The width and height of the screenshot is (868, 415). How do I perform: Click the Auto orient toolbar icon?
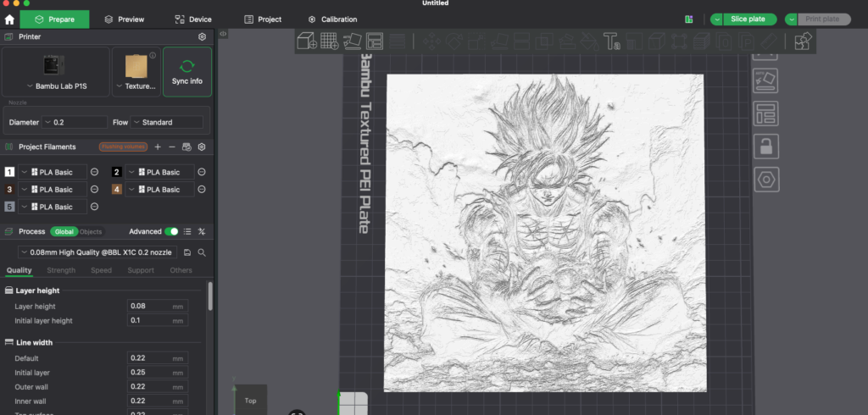click(x=352, y=40)
